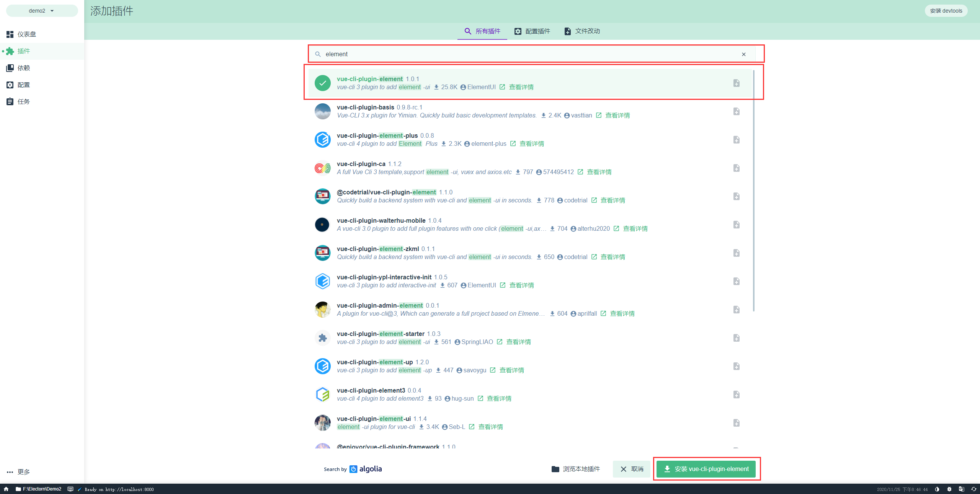980x494 pixels.
Task: Click the @codetrial/vue-cli-plugin-element logo
Action: [x=323, y=196]
